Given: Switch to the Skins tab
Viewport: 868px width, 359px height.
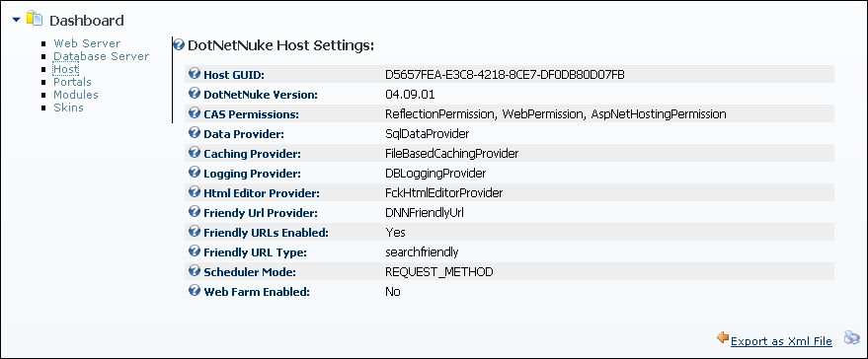Looking at the screenshot, I should click(69, 108).
